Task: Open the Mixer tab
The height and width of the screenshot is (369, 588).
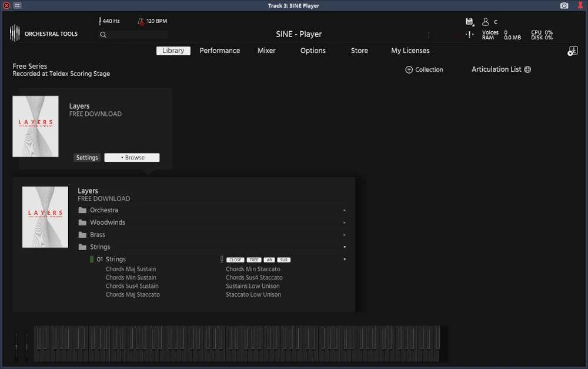Action: coord(266,51)
